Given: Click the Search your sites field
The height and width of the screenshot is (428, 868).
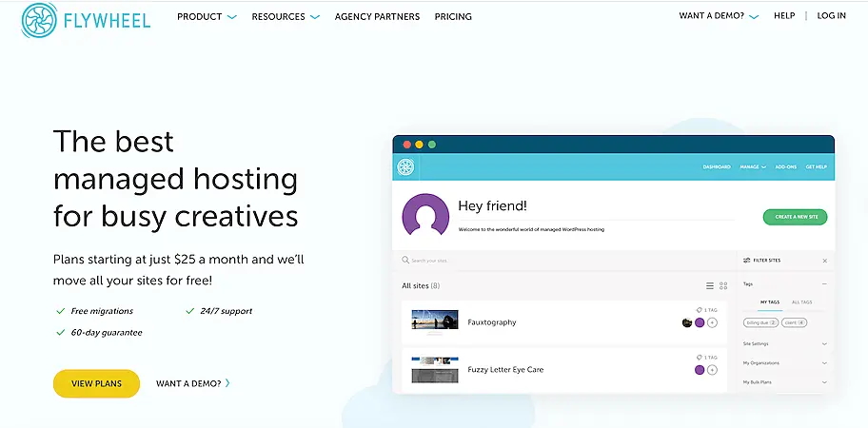Looking at the screenshot, I should tap(564, 260).
